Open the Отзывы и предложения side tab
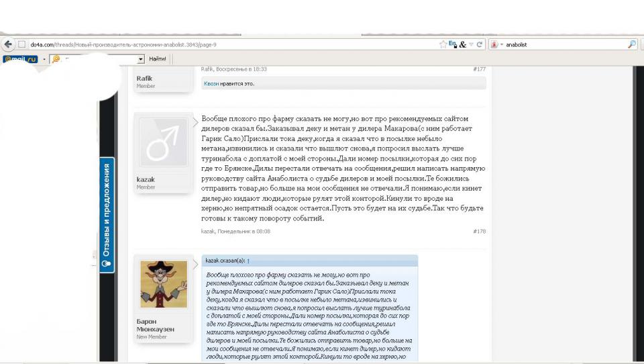 107,215
